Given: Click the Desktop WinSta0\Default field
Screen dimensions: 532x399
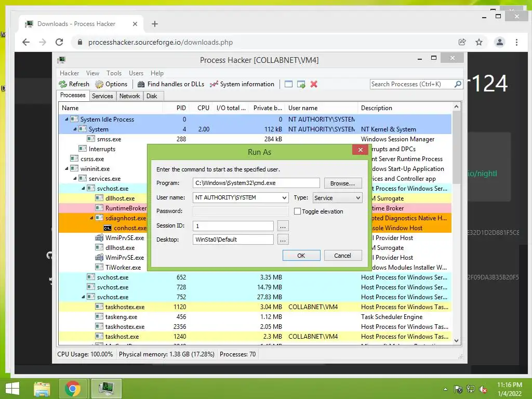Looking at the screenshot, I should [x=233, y=240].
